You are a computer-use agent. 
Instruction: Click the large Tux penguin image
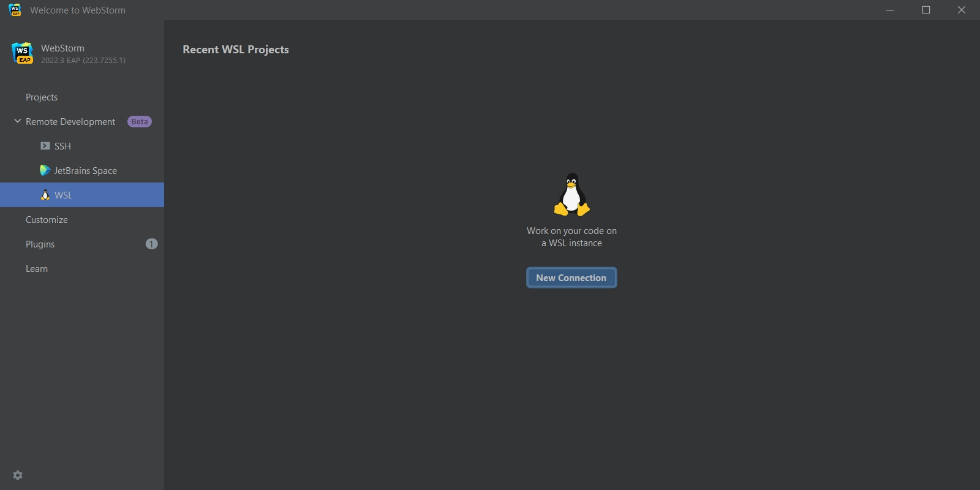coord(571,194)
